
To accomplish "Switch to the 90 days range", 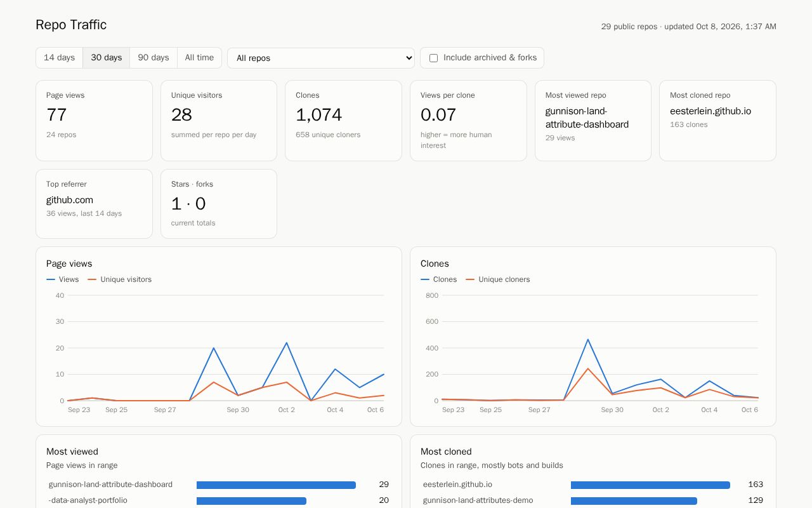I will 154,58.
